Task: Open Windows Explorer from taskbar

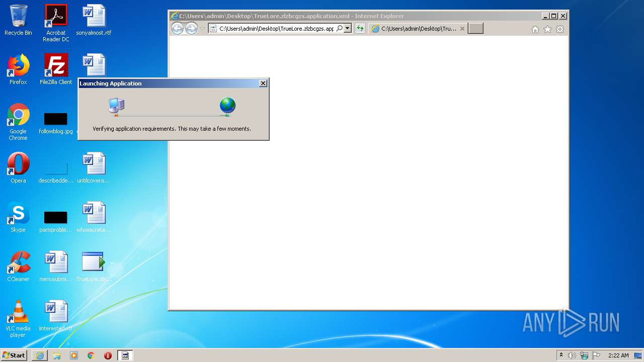Action: click(x=57, y=355)
